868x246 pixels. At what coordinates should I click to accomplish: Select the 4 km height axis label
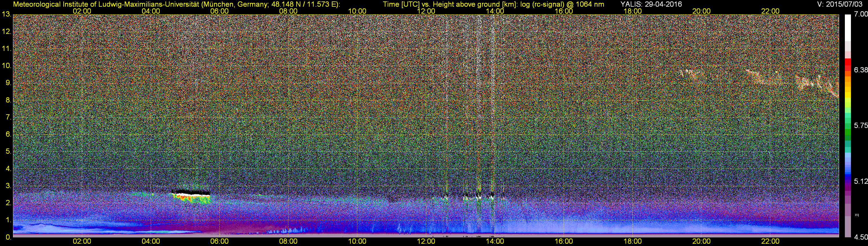[8, 168]
